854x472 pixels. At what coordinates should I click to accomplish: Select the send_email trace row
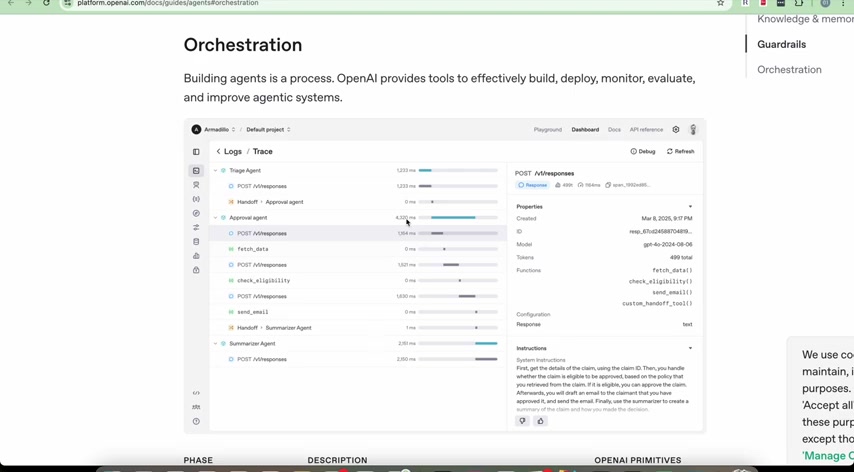[x=358, y=312]
